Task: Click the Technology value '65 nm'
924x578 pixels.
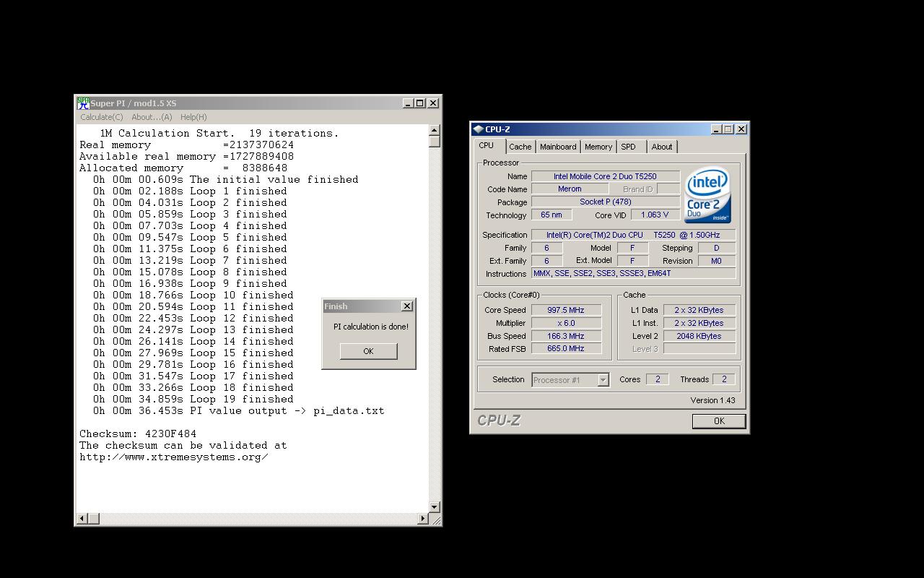Action: tap(552, 215)
